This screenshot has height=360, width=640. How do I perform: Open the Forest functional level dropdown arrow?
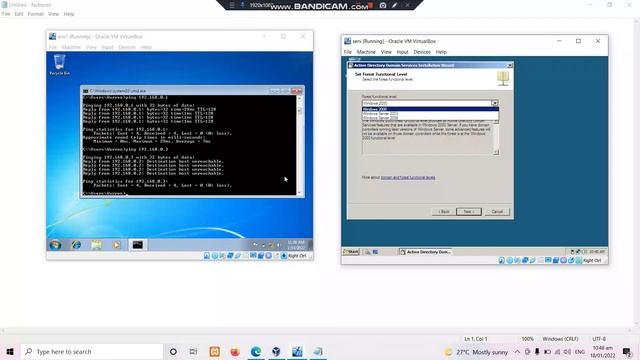[x=495, y=103]
